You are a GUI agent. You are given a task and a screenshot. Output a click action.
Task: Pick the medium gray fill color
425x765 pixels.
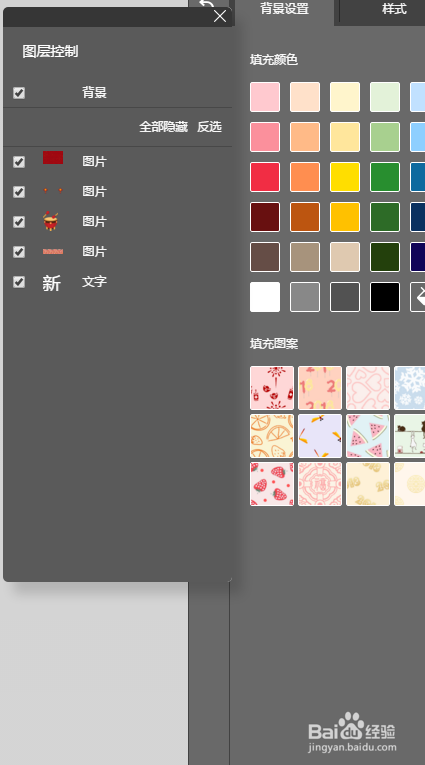click(305, 297)
